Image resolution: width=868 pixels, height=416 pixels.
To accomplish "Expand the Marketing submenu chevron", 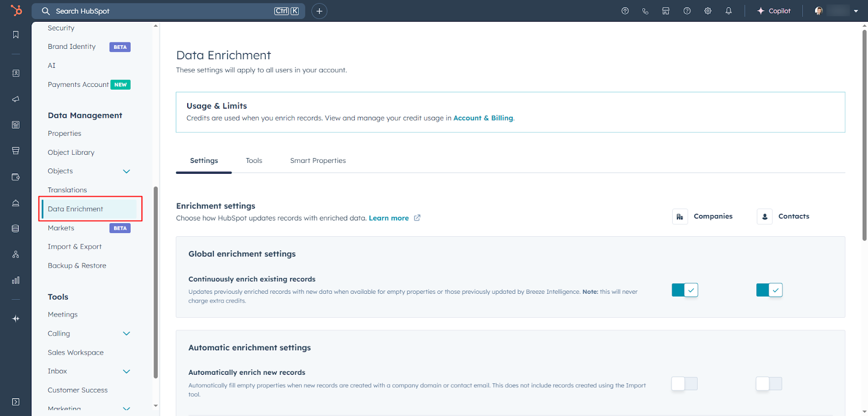I will (x=126, y=408).
